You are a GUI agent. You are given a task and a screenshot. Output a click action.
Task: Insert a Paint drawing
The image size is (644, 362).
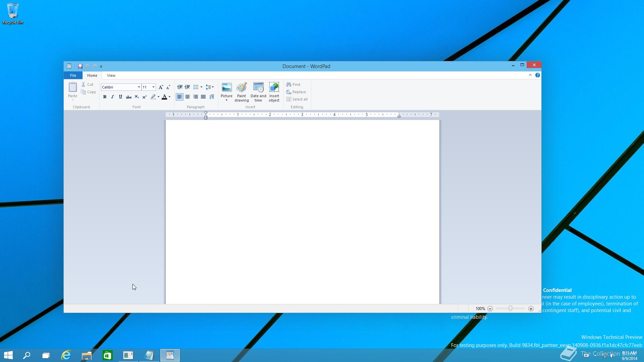[241, 92]
